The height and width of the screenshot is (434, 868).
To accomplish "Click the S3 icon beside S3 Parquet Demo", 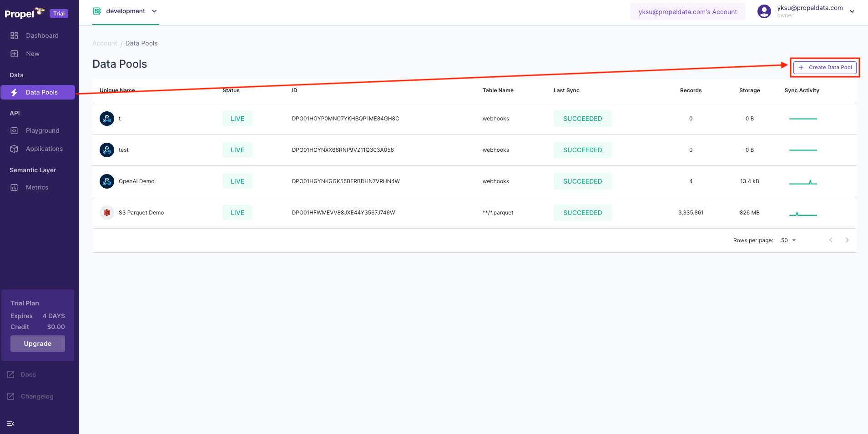I will click(x=106, y=212).
